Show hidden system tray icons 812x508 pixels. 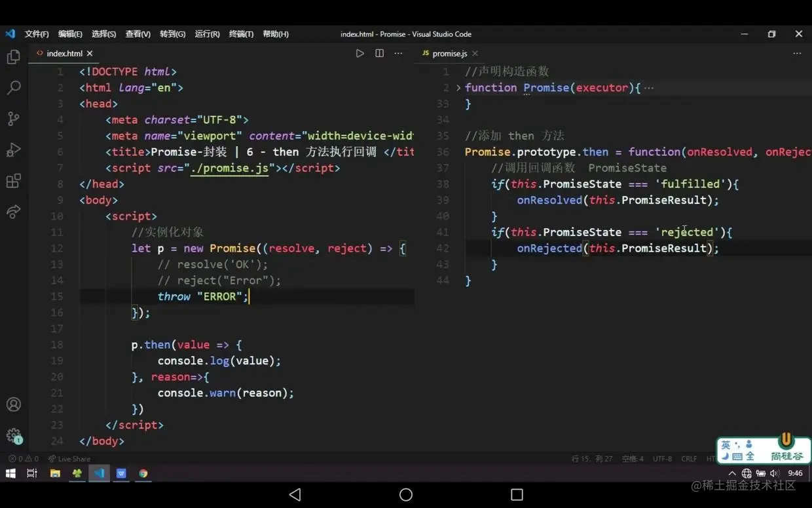[732, 473]
